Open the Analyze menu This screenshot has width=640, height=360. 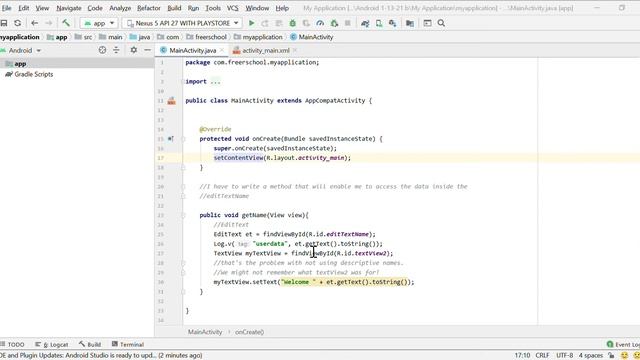[120, 8]
